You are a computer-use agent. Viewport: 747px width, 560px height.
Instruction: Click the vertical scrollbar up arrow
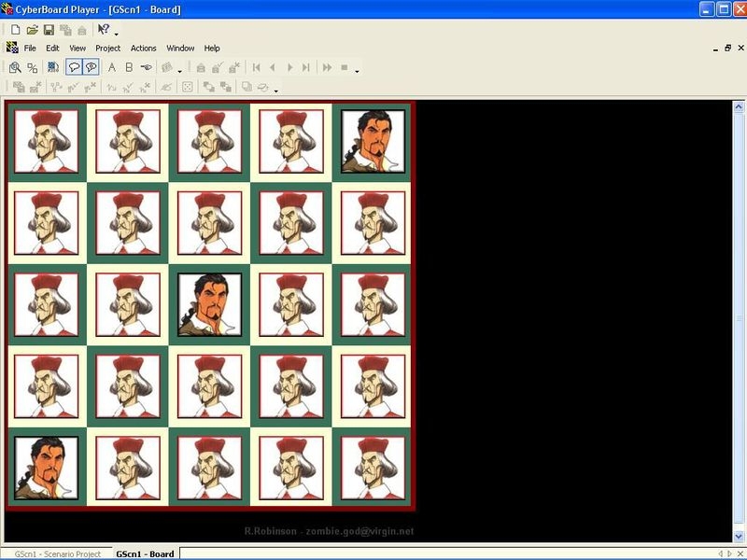pyautogui.click(x=739, y=106)
